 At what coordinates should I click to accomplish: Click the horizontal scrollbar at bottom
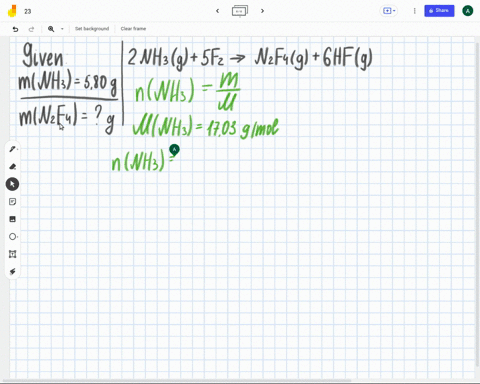tap(177, 381)
